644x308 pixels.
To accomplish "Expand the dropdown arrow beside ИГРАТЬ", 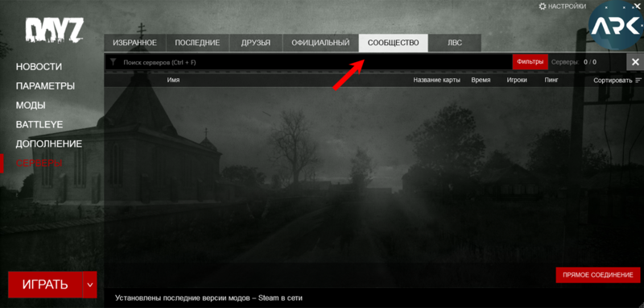I will [90, 285].
